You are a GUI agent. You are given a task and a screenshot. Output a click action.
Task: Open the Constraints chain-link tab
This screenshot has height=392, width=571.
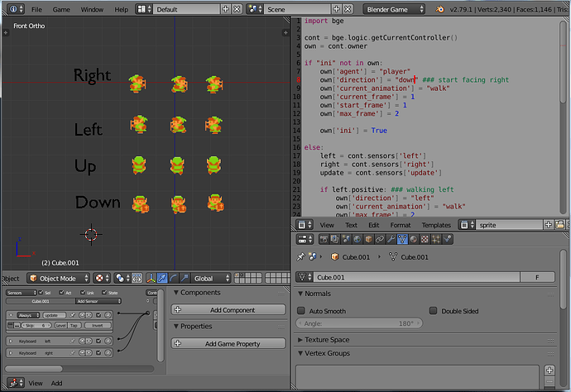[x=380, y=239]
